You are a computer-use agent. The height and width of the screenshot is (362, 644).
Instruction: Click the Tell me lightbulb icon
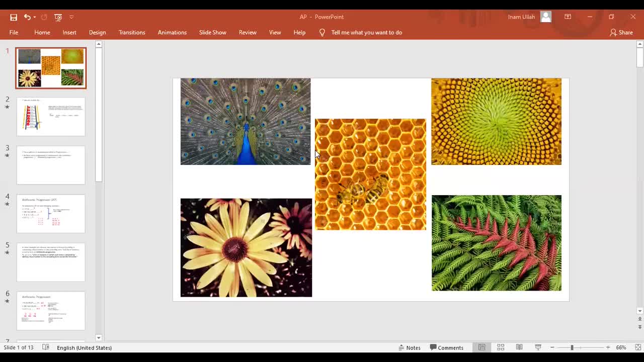pos(322,32)
